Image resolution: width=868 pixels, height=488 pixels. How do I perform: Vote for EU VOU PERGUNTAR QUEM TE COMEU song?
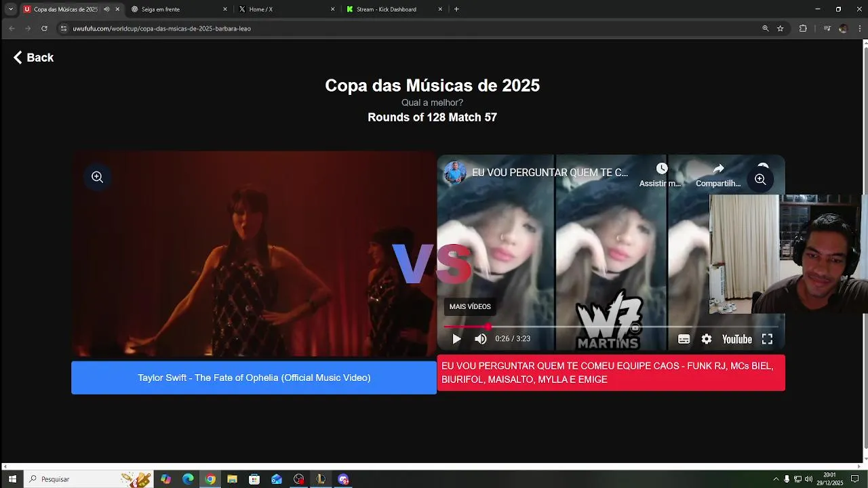[611, 373]
